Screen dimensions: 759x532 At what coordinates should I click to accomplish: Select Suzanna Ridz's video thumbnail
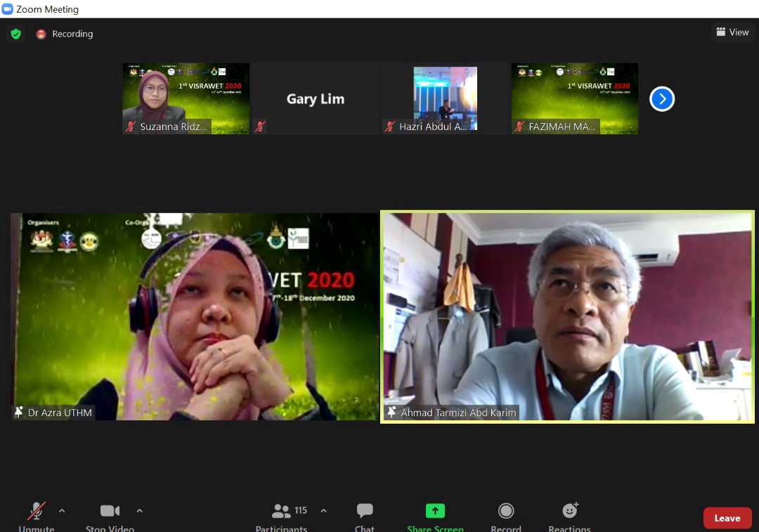[x=186, y=98]
